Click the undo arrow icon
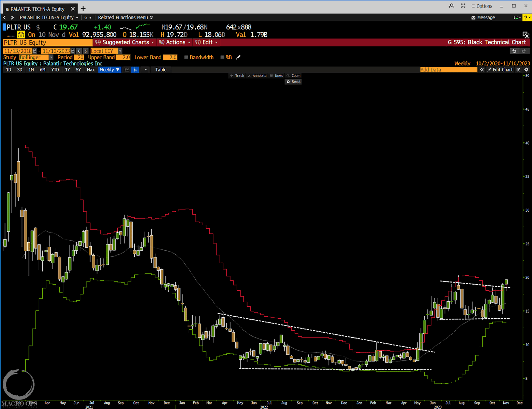The width and height of the screenshot is (532, 409). click(514, 51)
